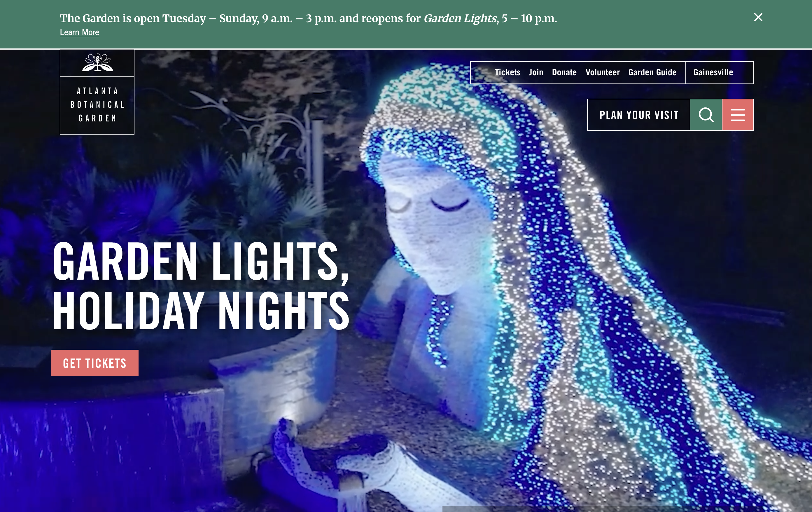Viewport: 812px width, 512px height.
Task: Dismiss the green announcement banner
Action: (758, 17)
